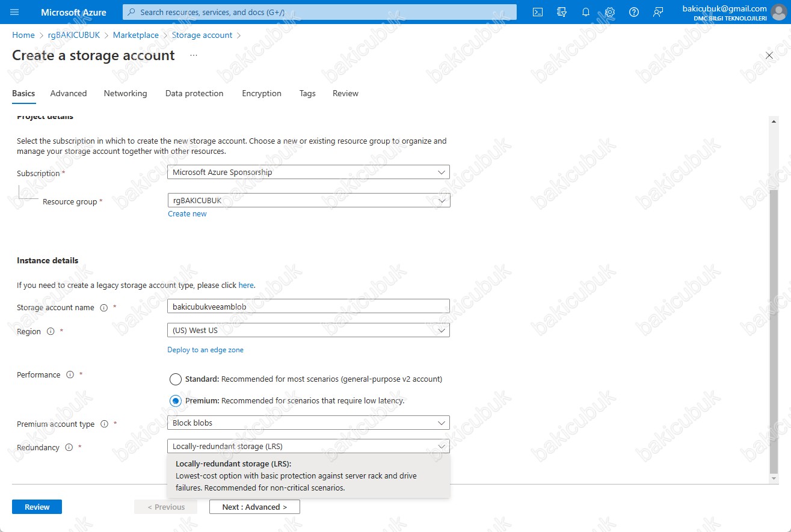Open portal settings gear

[610, 12]
